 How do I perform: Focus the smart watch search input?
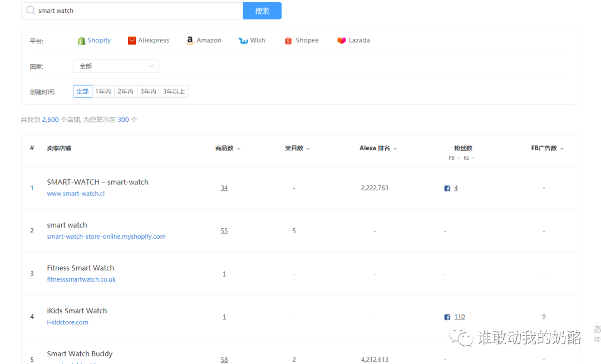tap(132, 11)
